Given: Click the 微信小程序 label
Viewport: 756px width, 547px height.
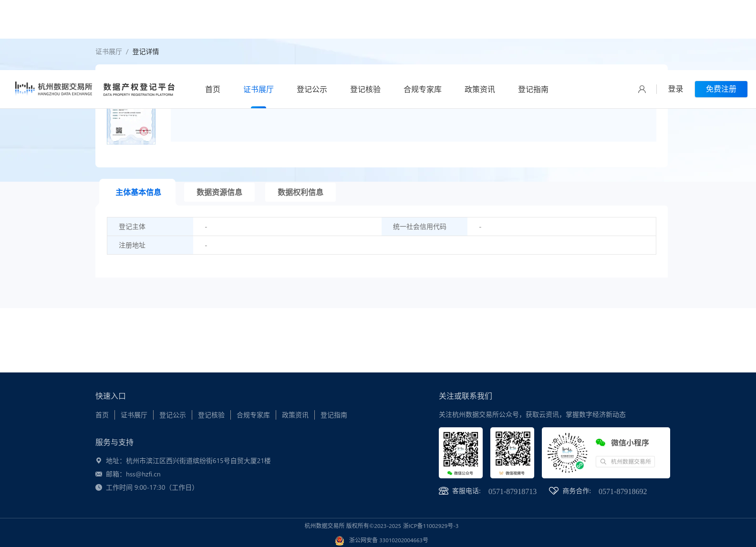Looking at the screenshot, I should (x=630, y=443).
